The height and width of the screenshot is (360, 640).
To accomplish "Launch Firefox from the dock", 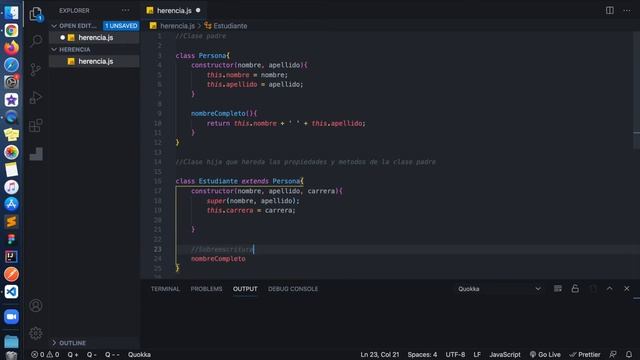I will tap(11, 48).
